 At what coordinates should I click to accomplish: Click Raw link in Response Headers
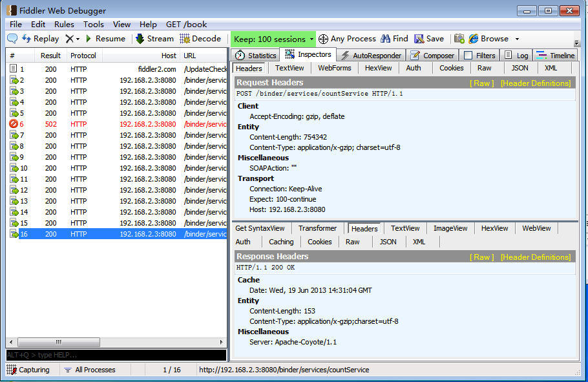(x=482, y=257)
